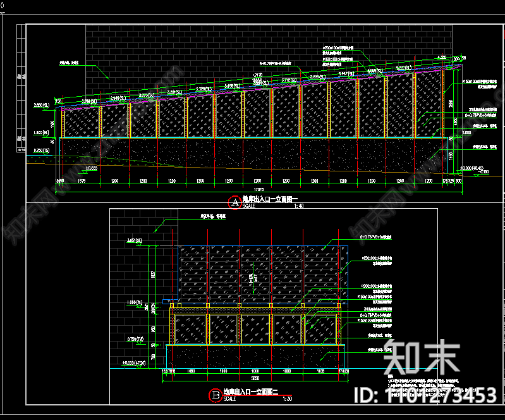Select elevation A title text beside marker A
Viewport: 505px width, 420px height.
click(270, 199)
